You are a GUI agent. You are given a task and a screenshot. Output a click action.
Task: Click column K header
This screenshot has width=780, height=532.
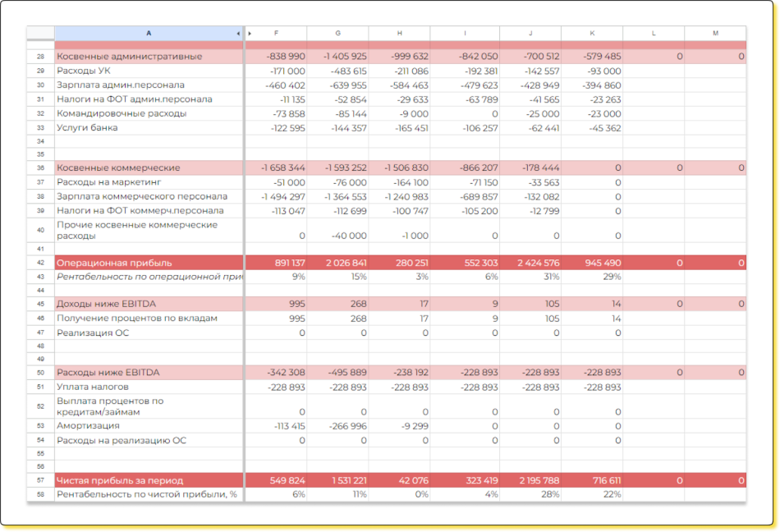[592, 34]
